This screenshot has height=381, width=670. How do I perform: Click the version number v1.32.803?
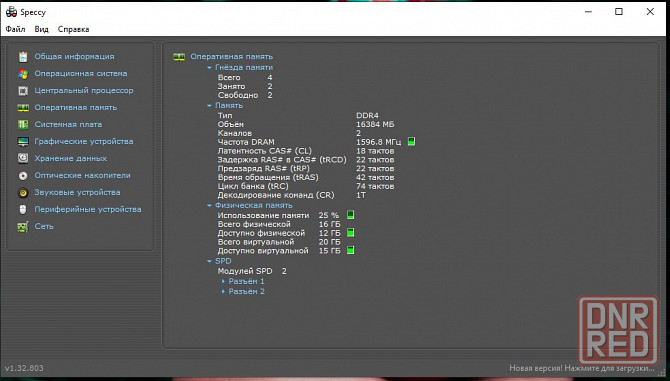pos(24,368)
